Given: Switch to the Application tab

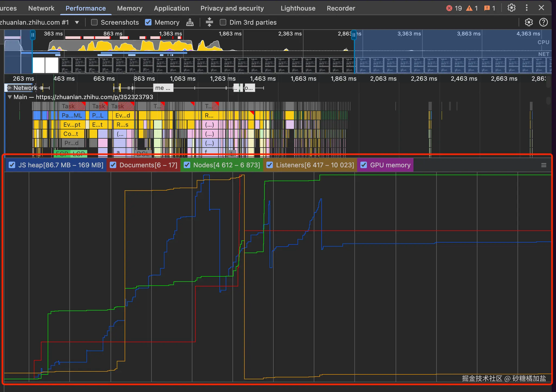Looking at the screenshot, I should 171,8.
